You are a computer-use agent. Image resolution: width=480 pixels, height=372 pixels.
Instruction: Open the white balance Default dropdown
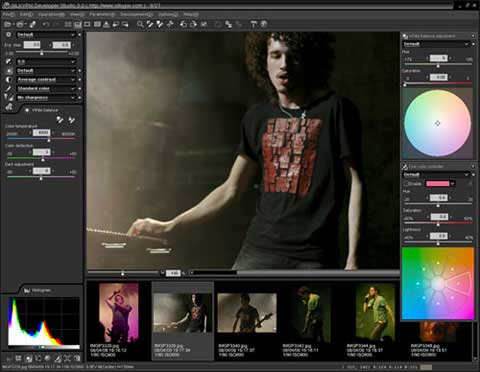coord(46,71)
